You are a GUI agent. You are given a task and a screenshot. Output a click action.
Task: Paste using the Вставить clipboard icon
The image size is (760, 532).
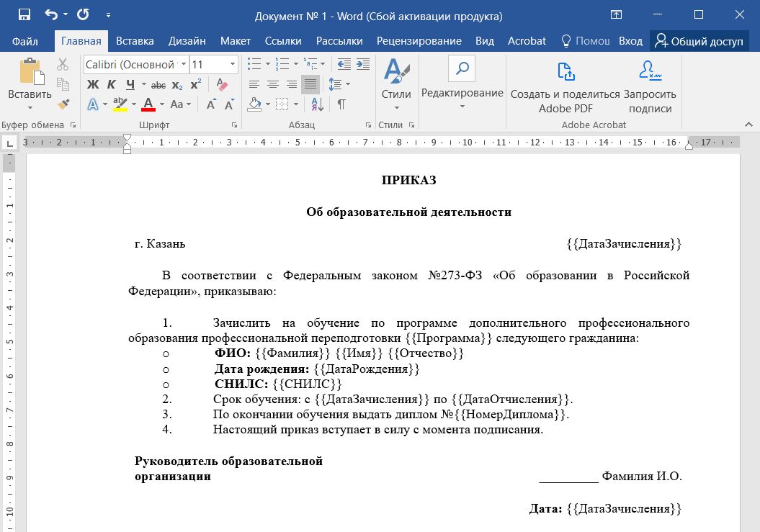[x=30, y=71]
